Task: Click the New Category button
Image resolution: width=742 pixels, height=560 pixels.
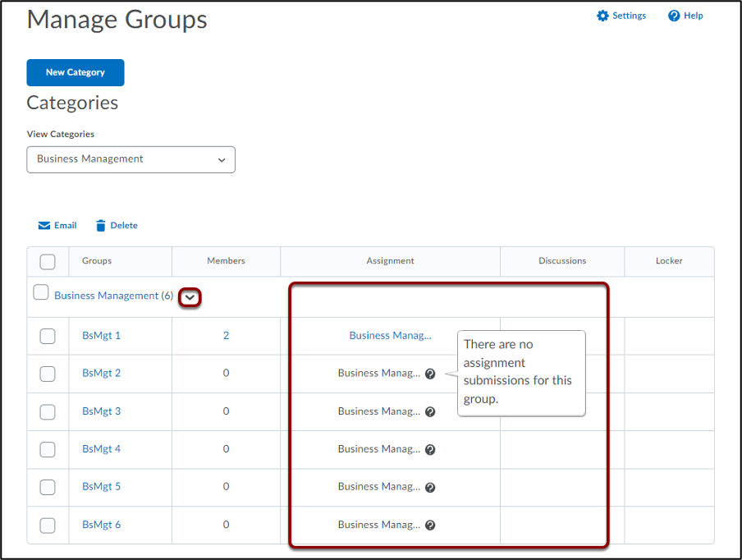Action: point(76,72)
